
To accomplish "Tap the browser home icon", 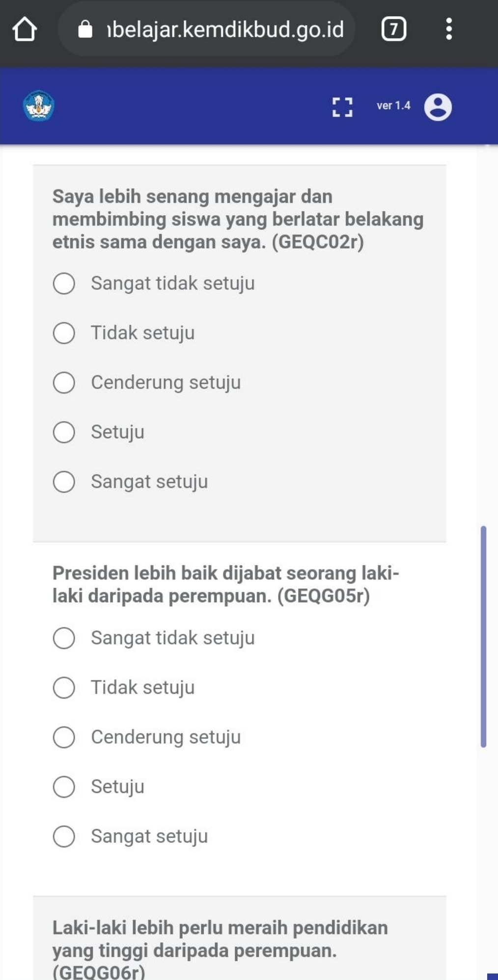I will pos(25,29).
